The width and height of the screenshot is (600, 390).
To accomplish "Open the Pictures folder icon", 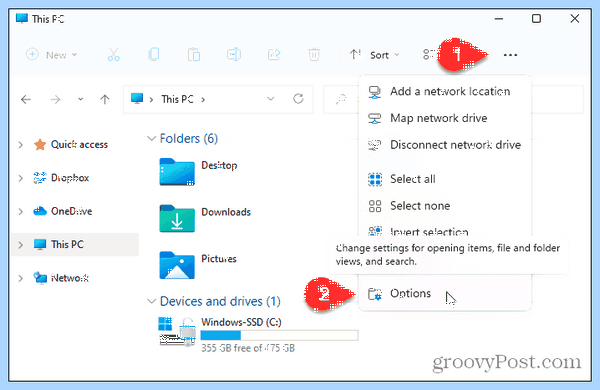I will click(x=177, y=265).
